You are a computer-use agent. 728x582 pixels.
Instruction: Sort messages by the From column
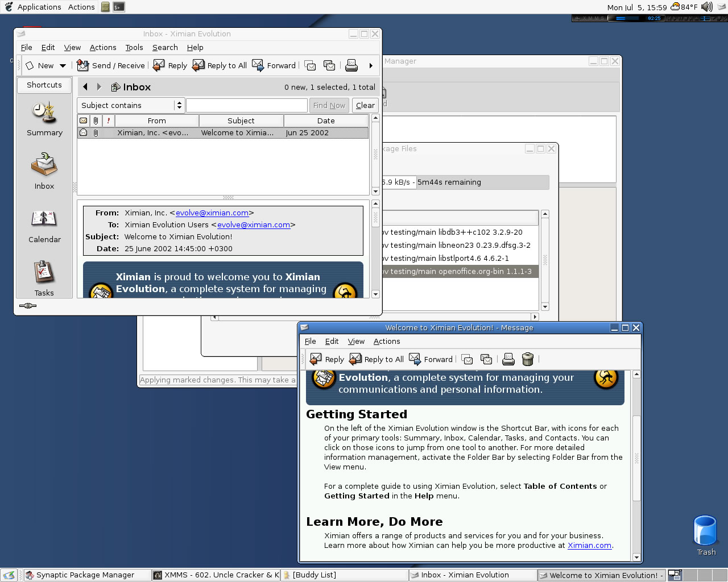[157, 120]
